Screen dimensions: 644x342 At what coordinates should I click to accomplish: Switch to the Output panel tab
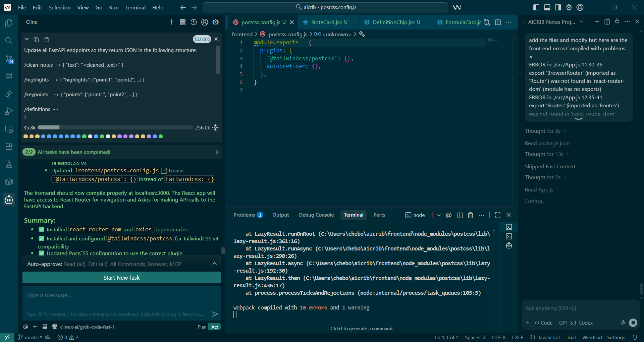click(280, 215)
